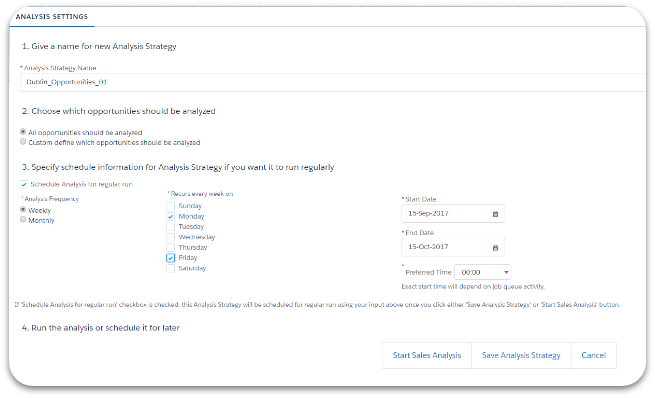
Task: Choose Weekly analysis frequency
Action: coord(23,209)
